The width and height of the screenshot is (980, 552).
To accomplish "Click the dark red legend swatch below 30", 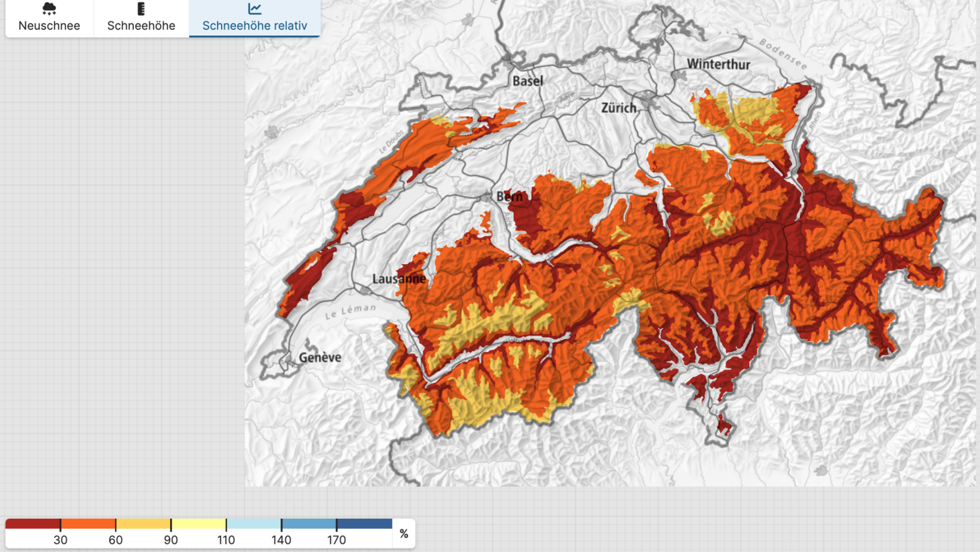I will point(32,524).
